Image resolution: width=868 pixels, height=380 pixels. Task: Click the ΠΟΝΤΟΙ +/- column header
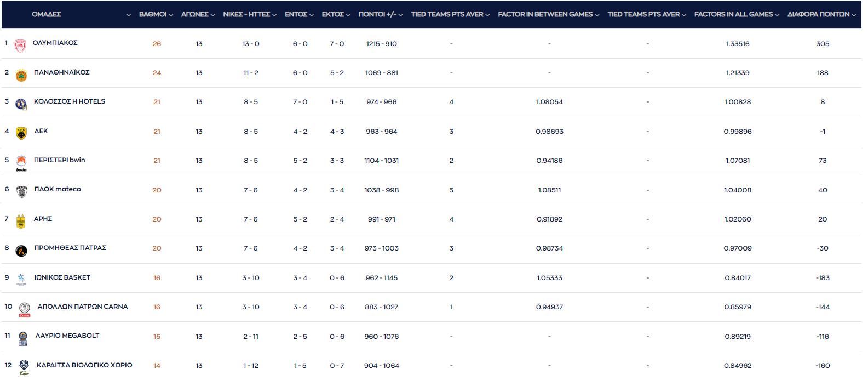[377, 14]
